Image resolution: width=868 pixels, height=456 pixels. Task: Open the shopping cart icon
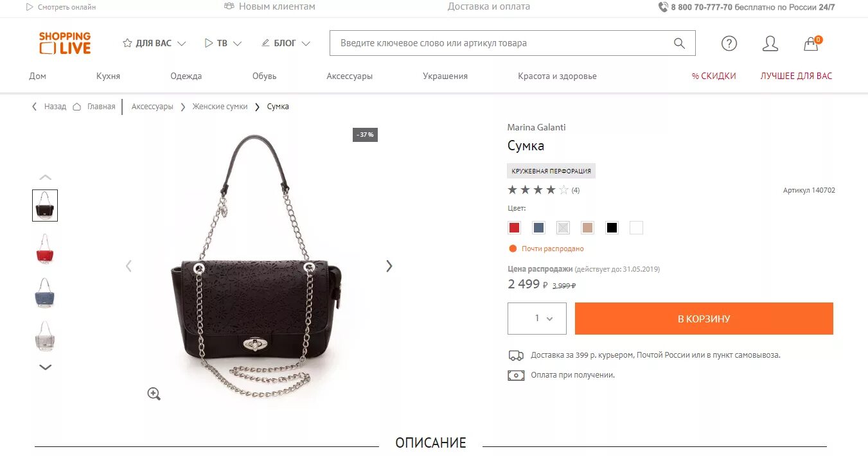point(811,43)
